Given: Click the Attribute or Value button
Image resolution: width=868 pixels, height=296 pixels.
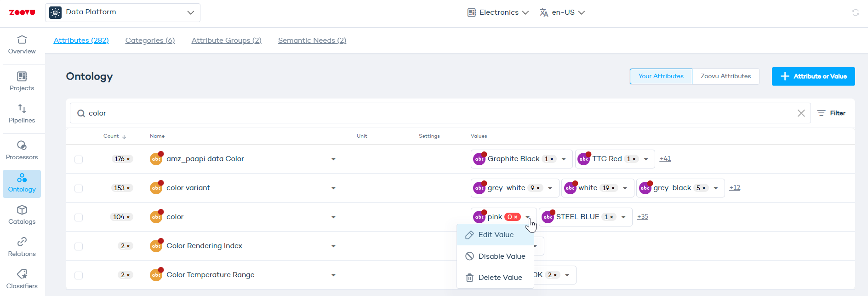Looking at the screenshot, I should pos(813,76).
